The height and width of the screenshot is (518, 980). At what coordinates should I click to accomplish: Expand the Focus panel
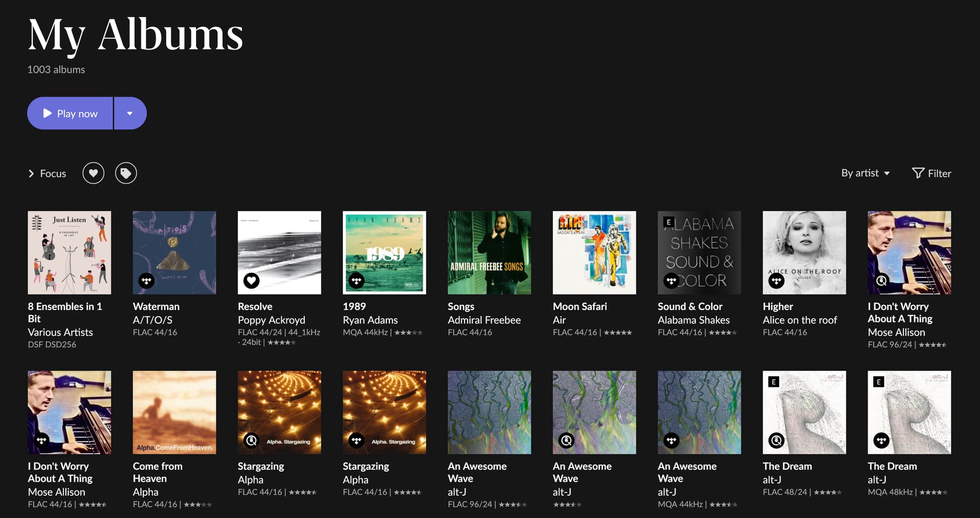point(47,174)
